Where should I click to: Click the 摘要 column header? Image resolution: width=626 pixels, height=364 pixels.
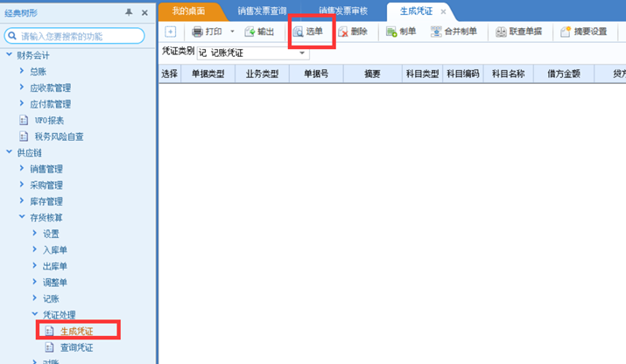pos(372,73)
